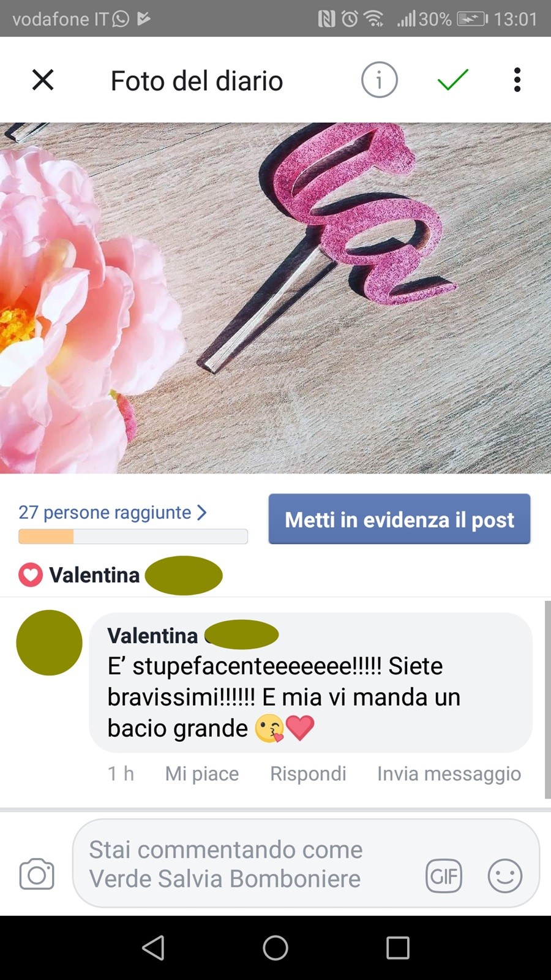The image size is (551, 980).
Task: Open Valentina's reaction name
Action: 94,575
